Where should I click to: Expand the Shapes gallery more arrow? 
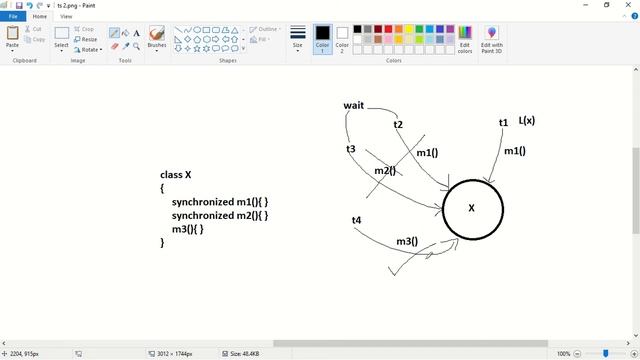coord(243,49)
